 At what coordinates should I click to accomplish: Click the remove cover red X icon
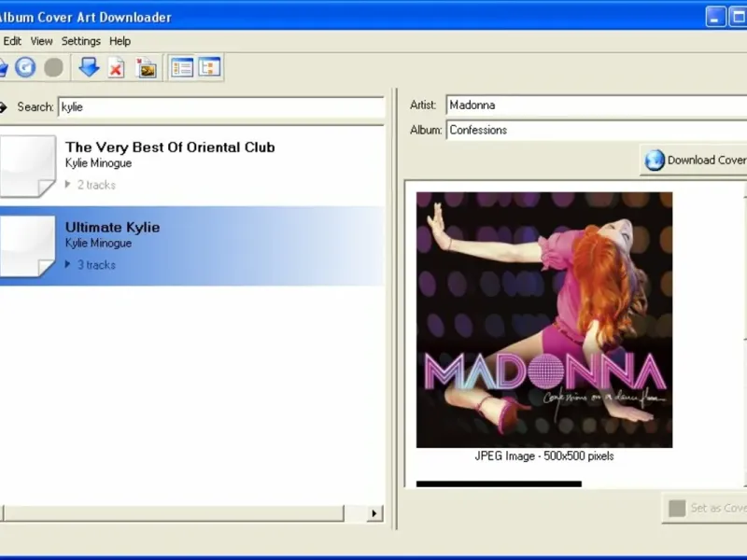click(116, 67)
